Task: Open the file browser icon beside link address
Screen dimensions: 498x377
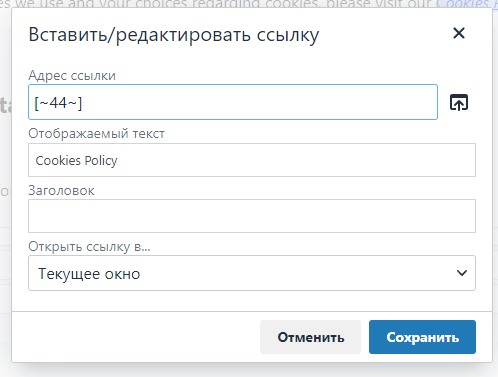Action: point(459,102)
